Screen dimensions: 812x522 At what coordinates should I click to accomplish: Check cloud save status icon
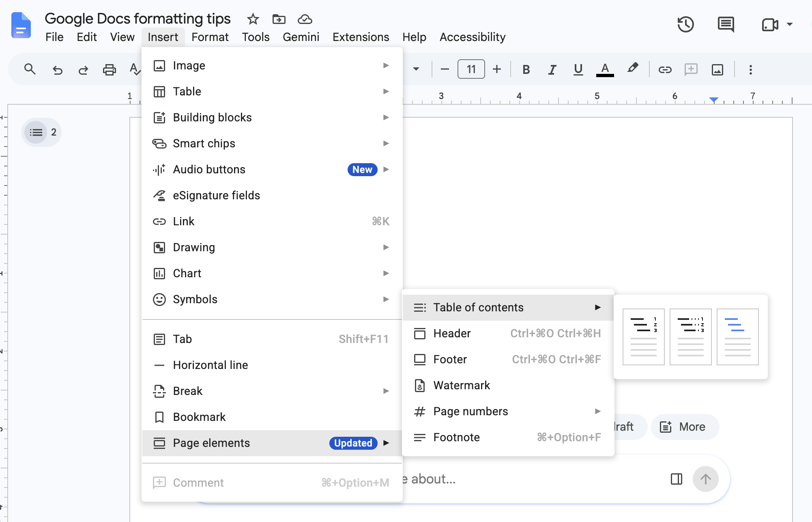click(305, 19)
